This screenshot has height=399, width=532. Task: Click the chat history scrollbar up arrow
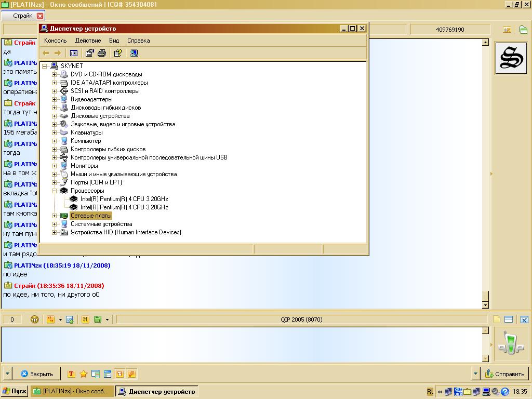coord(486,43)
